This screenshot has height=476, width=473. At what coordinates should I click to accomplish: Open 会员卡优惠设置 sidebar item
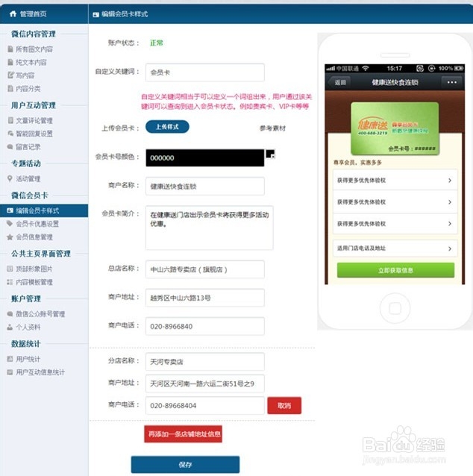pyautogui.click(x=37, y=224)
